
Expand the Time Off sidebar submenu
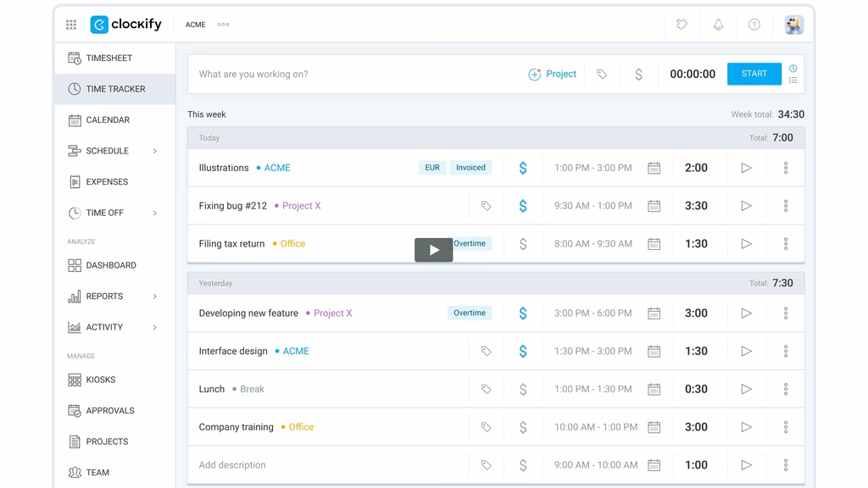click(x=155, y=213)
